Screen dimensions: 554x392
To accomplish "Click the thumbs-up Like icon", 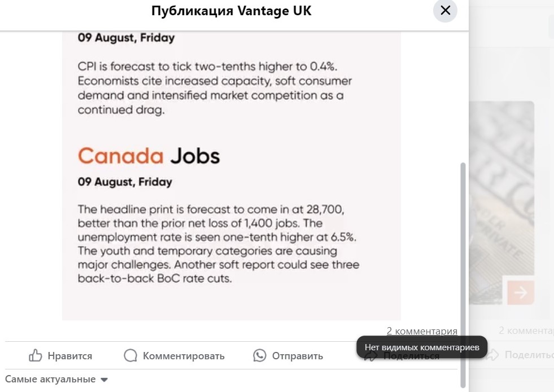I will click(x=36, y=355).
